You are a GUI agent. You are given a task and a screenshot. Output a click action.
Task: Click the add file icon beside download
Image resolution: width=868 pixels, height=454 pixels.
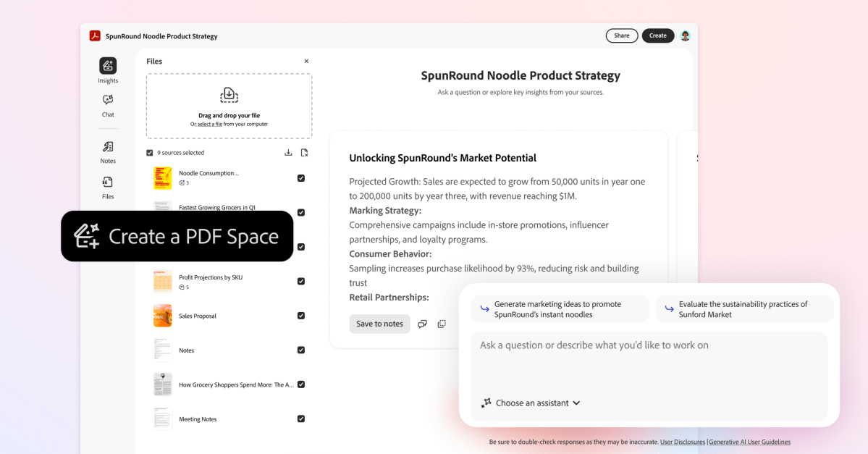pos(304,153)
